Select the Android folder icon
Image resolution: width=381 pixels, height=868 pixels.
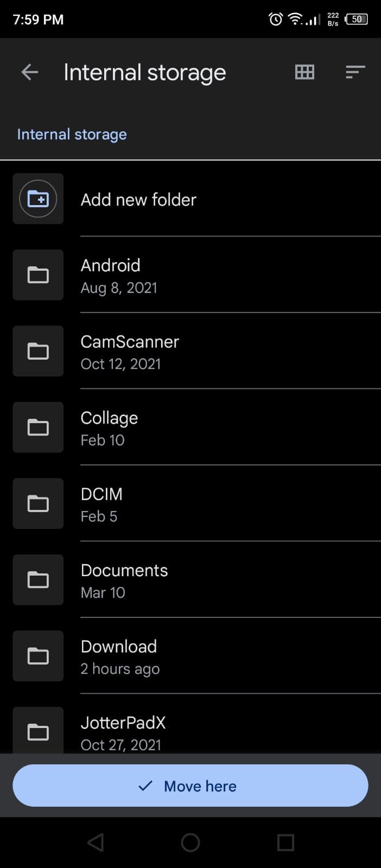(38, 275)
